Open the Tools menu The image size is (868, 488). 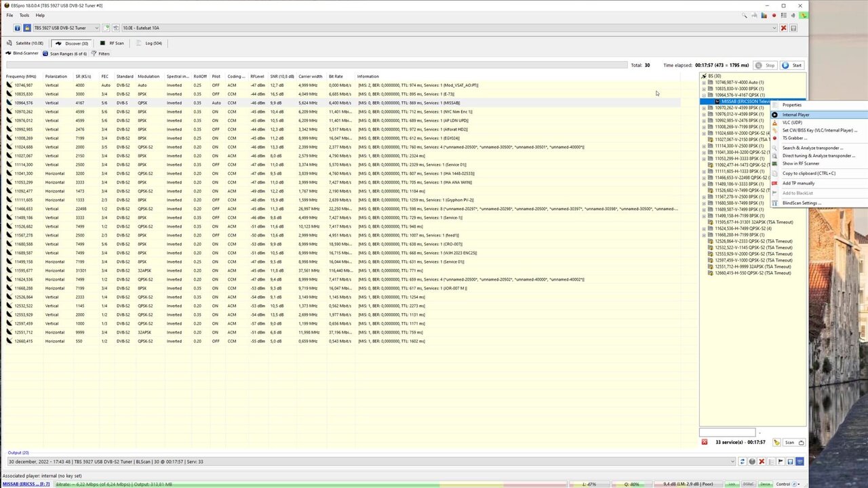pyautogui.click(x=23, y=15)
